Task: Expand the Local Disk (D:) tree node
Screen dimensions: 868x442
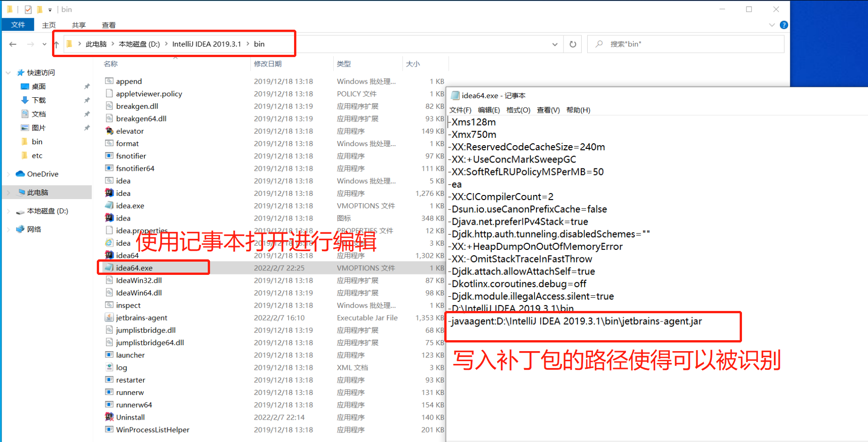Action: coord(8,211)
